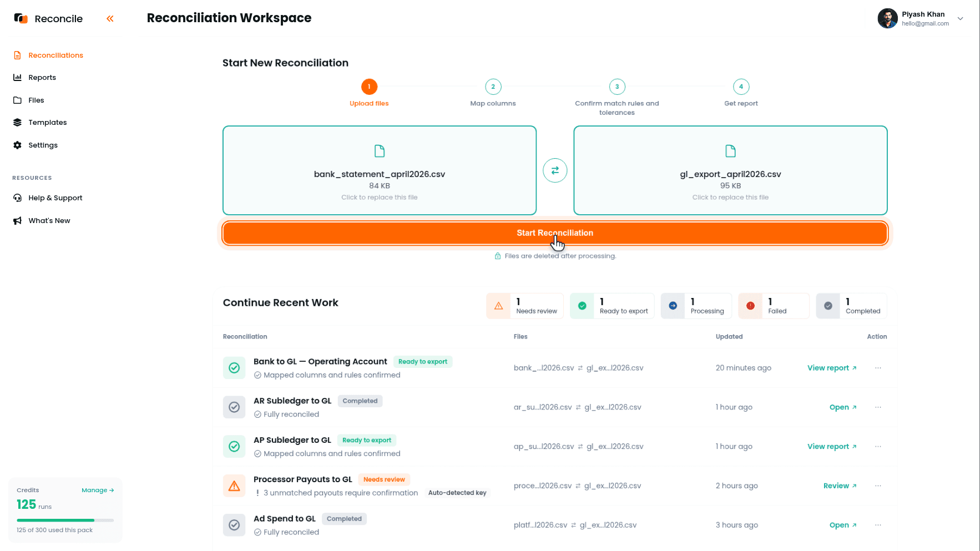Filter by Processing status
Image resolution: width=980 pixels, height=551 pixels.
(696, 306)
